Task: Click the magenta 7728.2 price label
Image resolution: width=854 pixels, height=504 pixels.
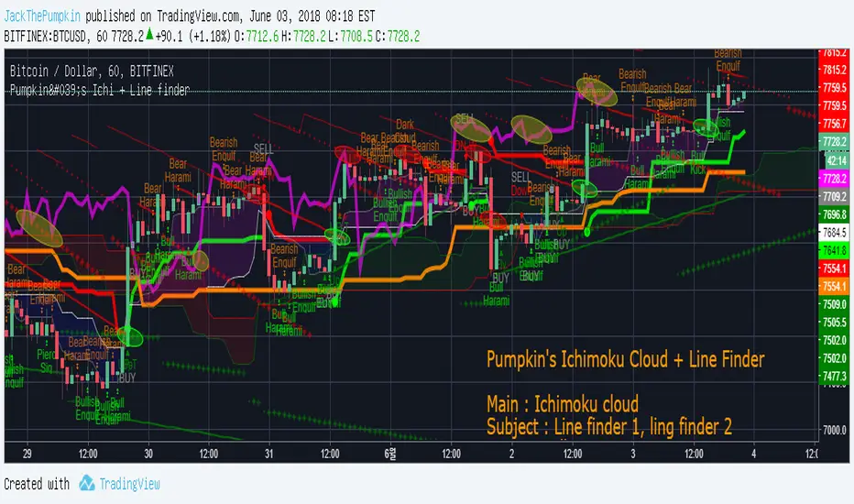Action: [x=834, y=179]
